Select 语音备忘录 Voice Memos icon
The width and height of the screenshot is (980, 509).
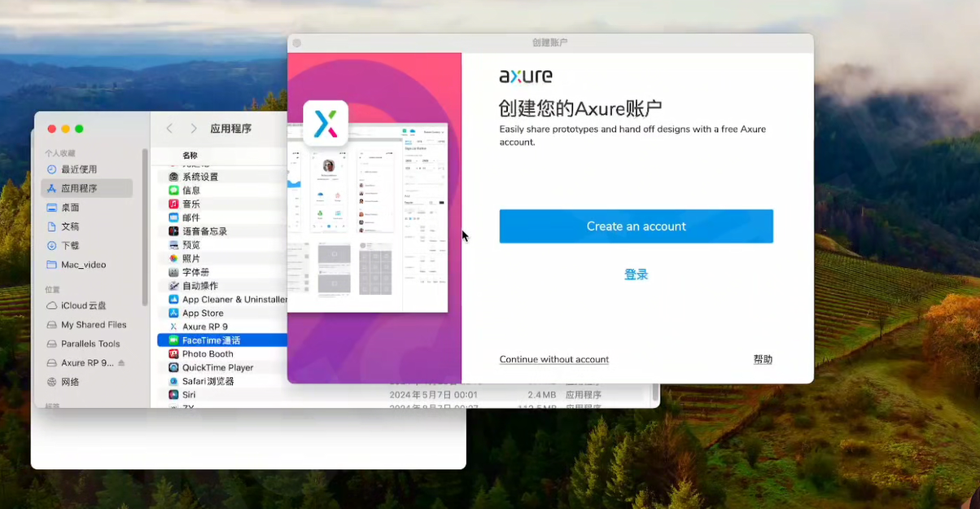[173, 231]
